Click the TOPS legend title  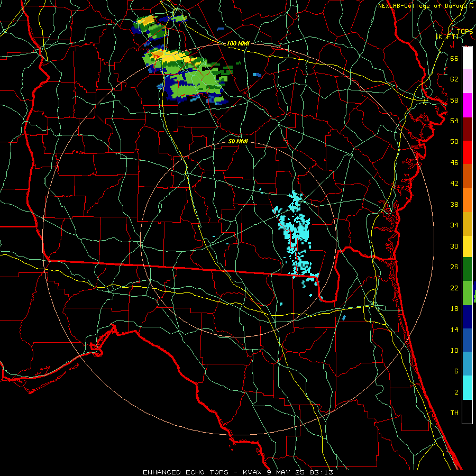[464, 32]
